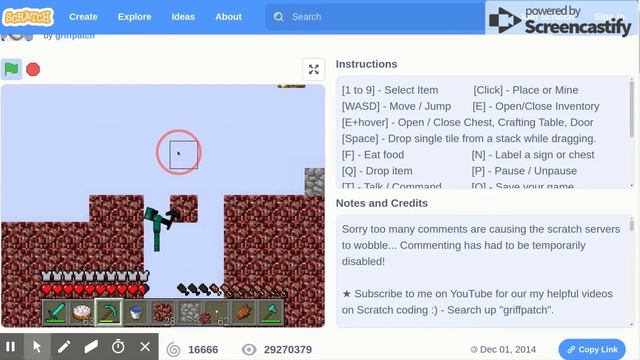
Task: Select diamond sword in hotbar
Action: click(56, 312)
